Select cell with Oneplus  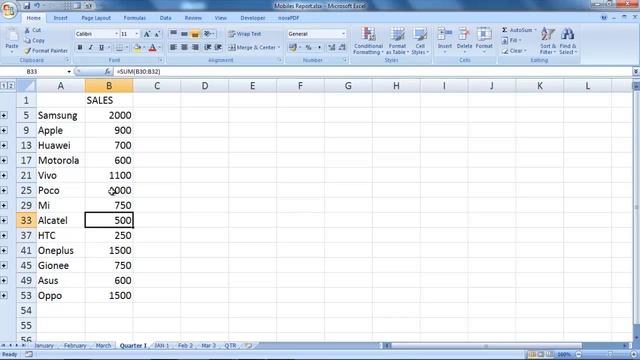tap(61, 251)
